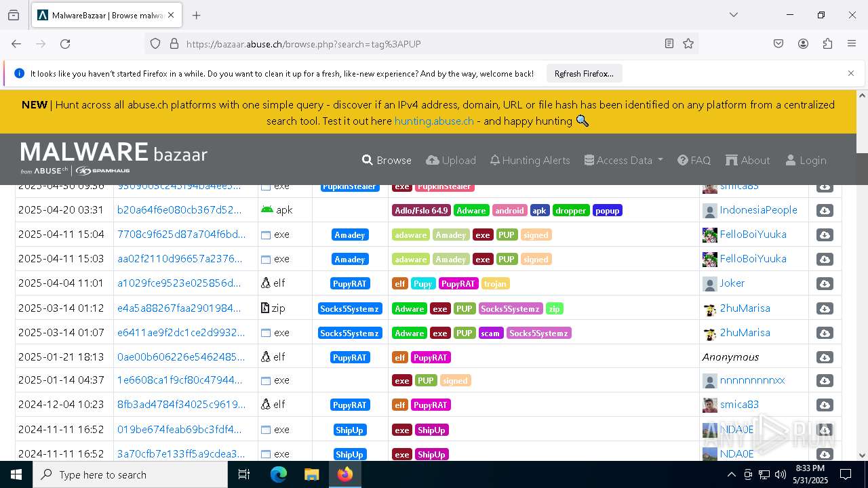
Task: Open hash b20a64f6e080cb367d52 link
Action: (x=180, y=210)
